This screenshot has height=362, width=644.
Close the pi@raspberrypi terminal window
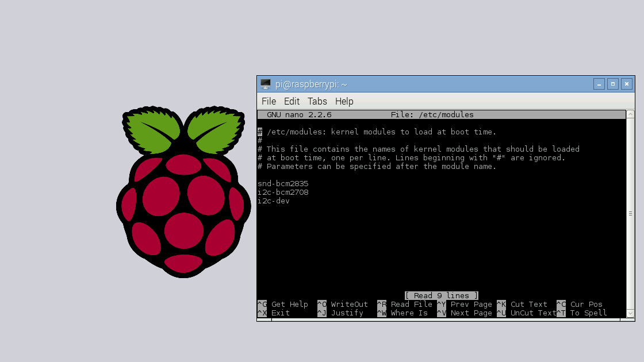(627, 84)
